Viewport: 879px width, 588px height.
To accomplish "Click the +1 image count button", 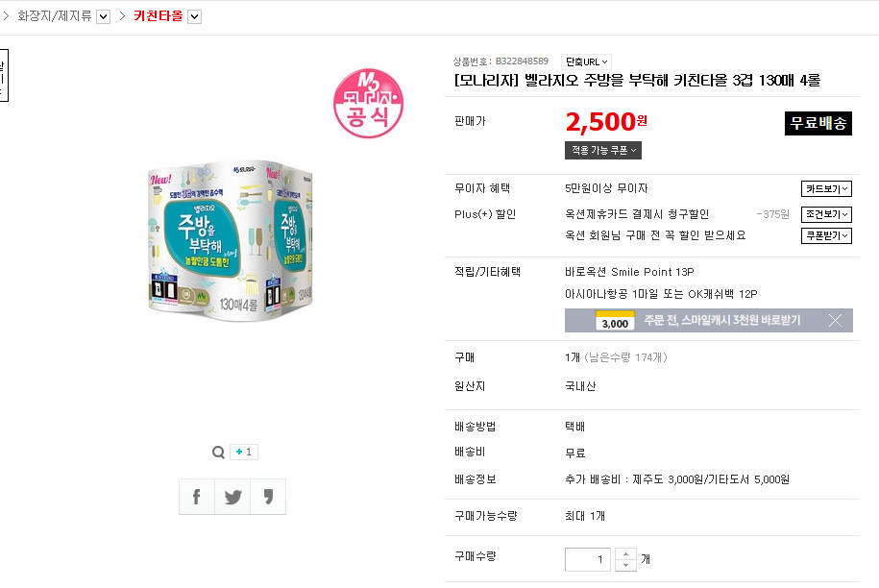I will tap(244, 452).
